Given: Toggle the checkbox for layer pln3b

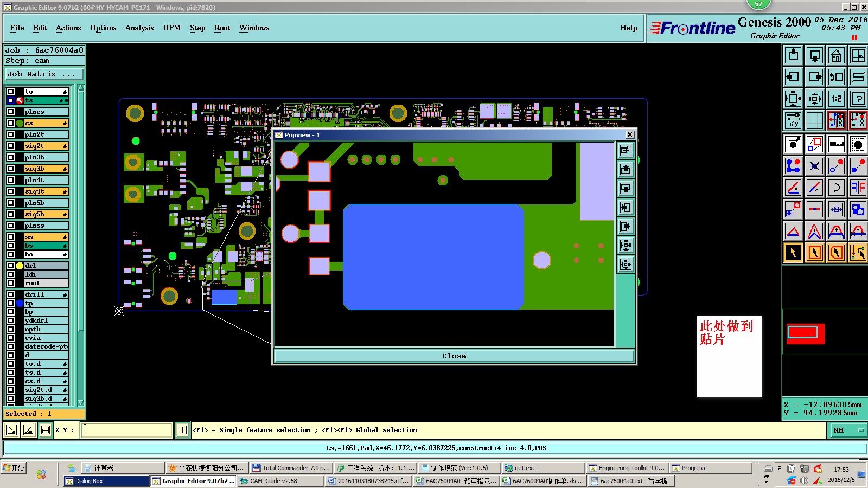Looking at the screenshot, I should [x=11, y=157].
